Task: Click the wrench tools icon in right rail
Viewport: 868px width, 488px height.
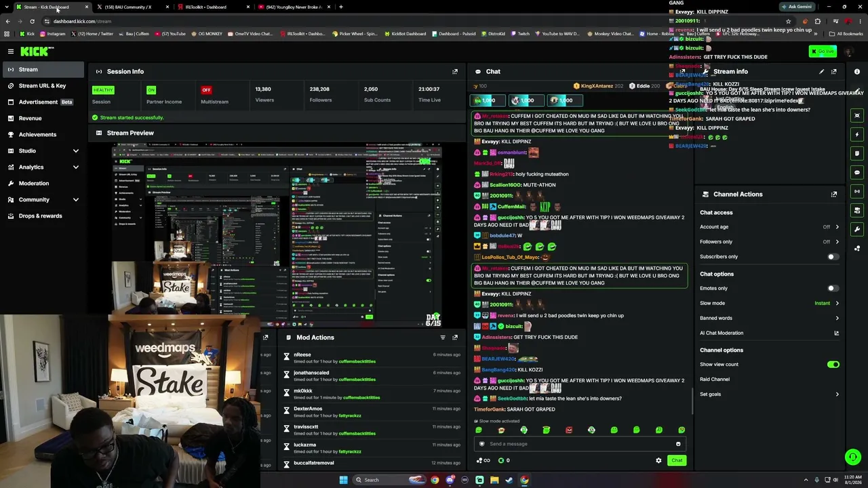Action: click(857, 229)
